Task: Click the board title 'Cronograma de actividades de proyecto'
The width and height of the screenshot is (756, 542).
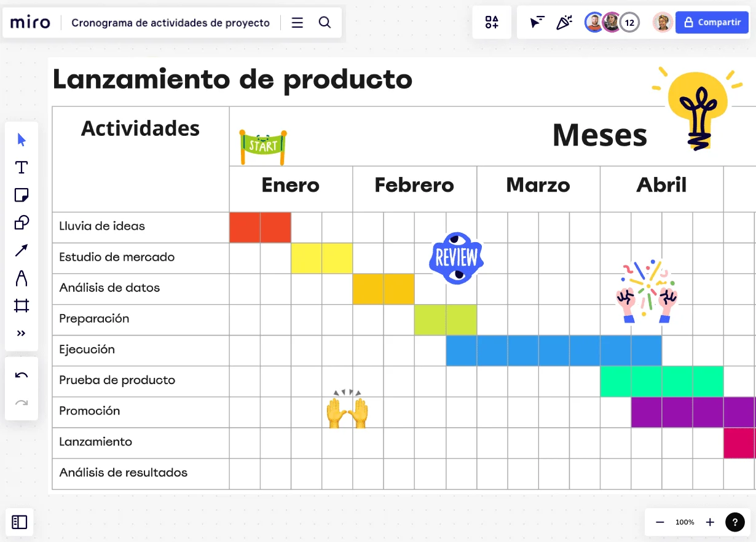Action: pos(171,23)
